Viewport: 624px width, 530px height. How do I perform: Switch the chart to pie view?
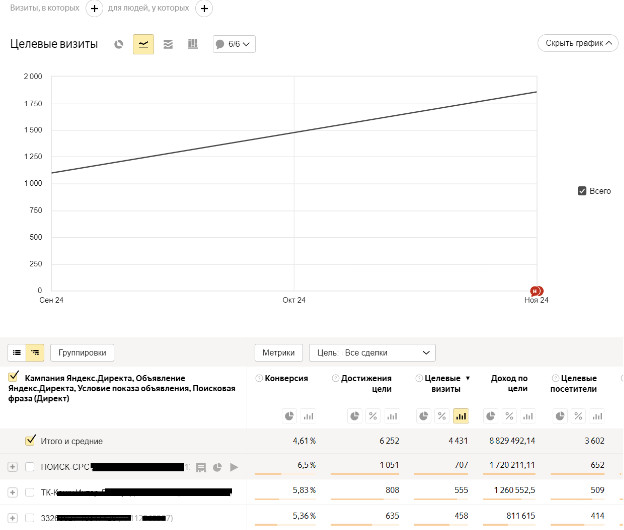click(x=119, y=44)
